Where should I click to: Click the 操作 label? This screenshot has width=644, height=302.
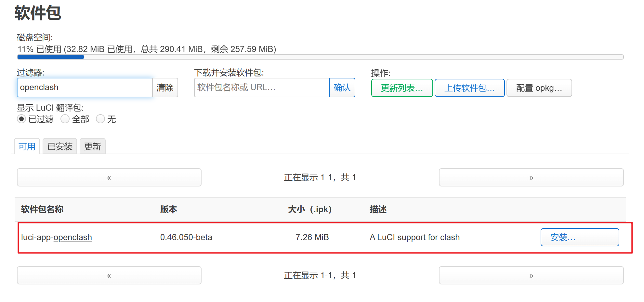click(381, 73)
